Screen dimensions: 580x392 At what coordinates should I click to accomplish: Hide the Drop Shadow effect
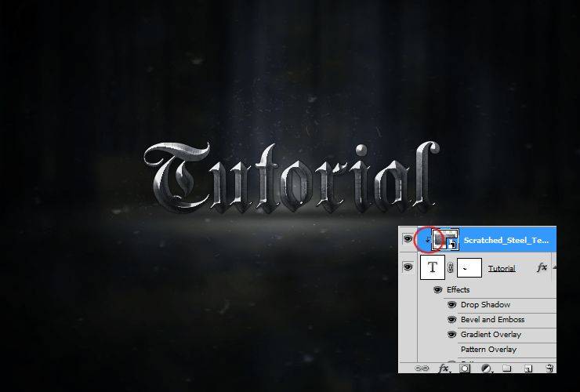coord(451,305)
